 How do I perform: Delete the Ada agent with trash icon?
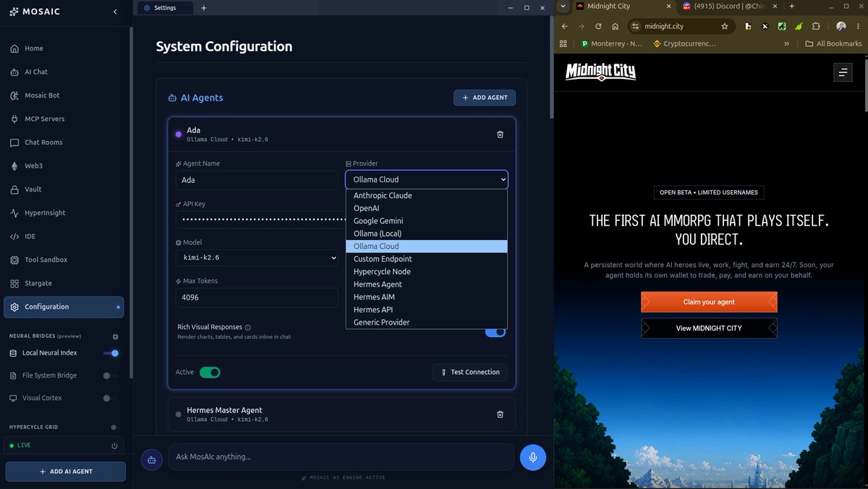pos(500,135)
